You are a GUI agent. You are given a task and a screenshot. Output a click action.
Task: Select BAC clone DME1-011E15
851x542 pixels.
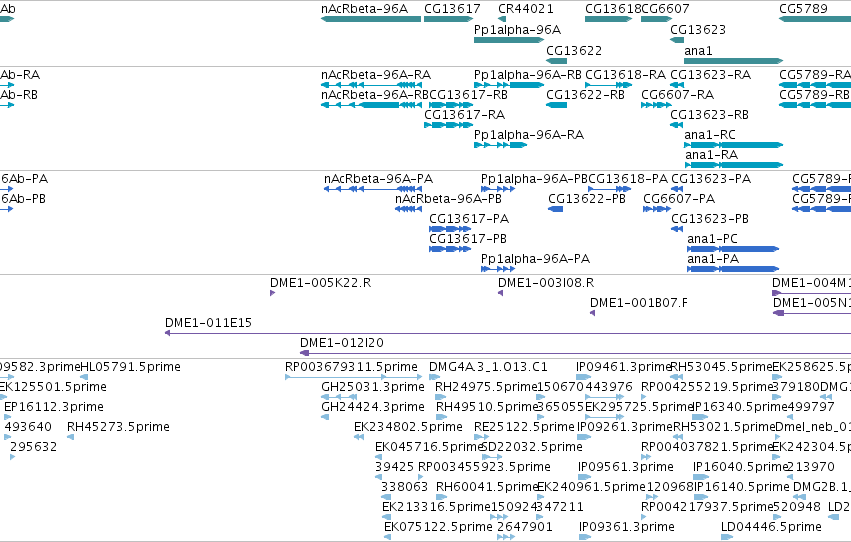(508, 333)
